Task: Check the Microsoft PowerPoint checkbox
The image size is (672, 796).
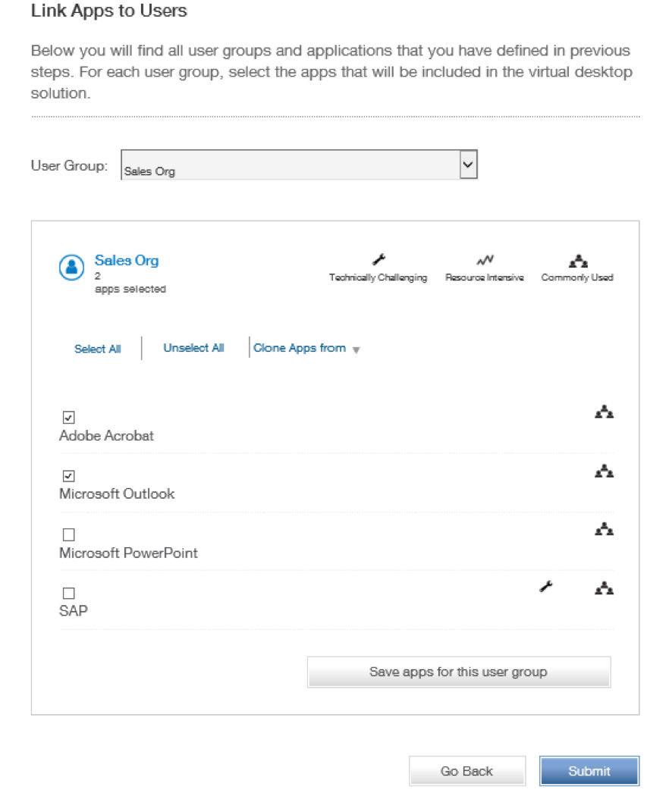Action: [68, 535]
